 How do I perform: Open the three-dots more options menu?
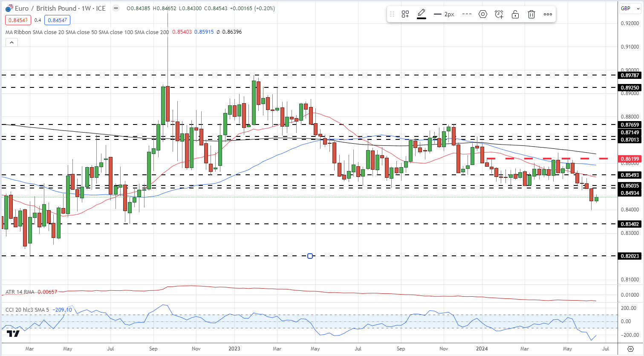click(548, 14)
